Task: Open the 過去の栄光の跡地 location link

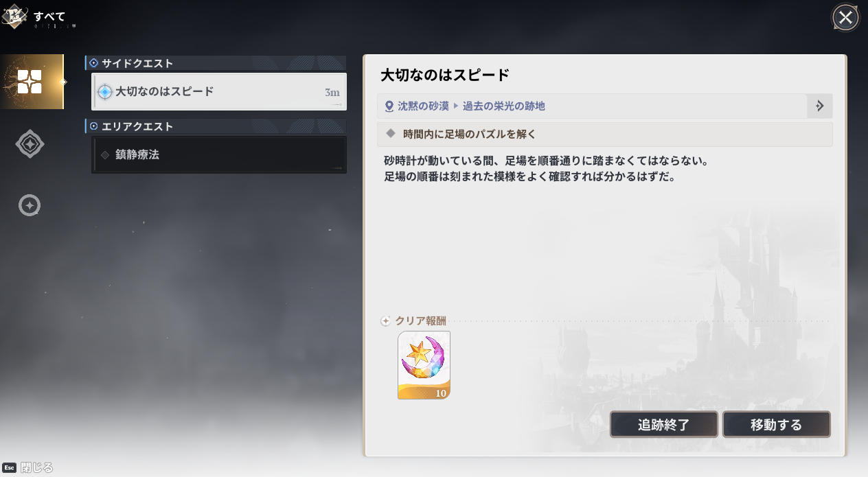Action: click(503, 106)
